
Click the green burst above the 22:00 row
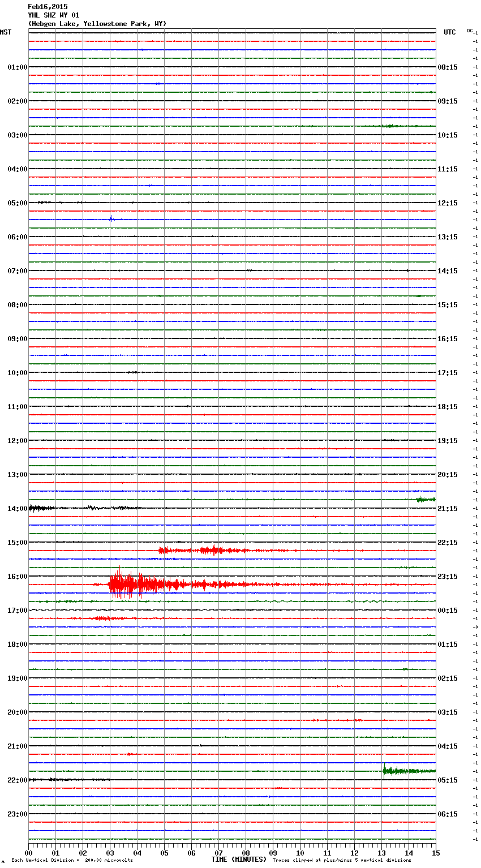[x=409, y=771]
